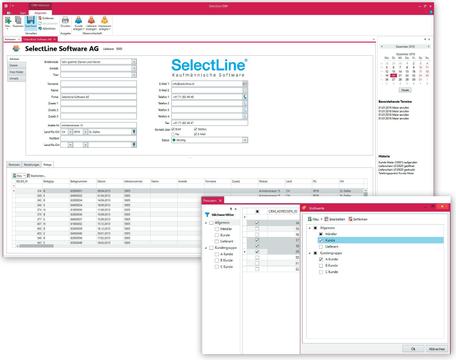The image size is (456, 360).
Task: Click the Speichern floppy disk icon
Action: point(30,20)
